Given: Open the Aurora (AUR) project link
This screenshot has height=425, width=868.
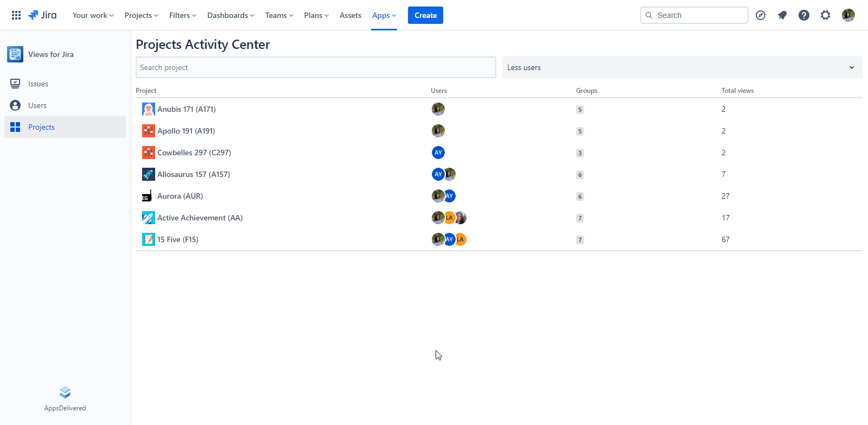Looking at the screenshot, I should coord(180,196).
